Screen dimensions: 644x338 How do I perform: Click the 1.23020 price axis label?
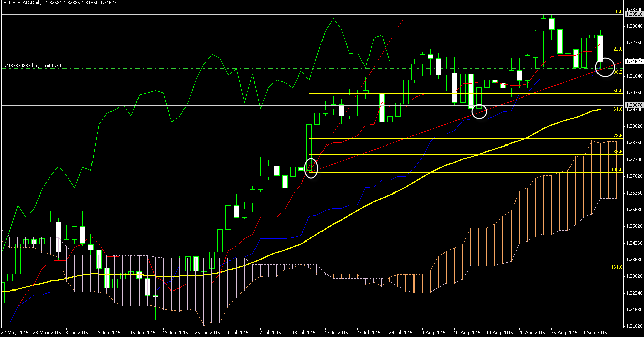tap(634, 276)
